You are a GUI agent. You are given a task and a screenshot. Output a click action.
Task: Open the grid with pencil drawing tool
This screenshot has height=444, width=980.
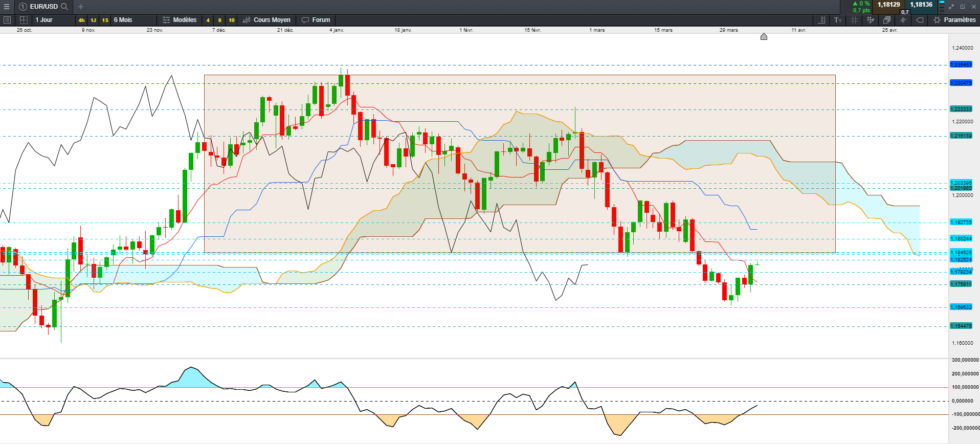871,20
